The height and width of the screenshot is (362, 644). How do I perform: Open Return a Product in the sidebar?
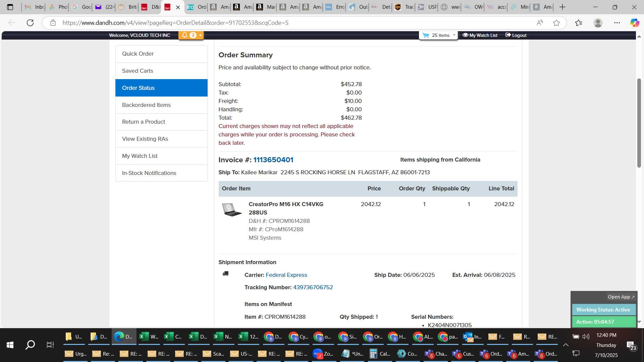pos(161,122)
